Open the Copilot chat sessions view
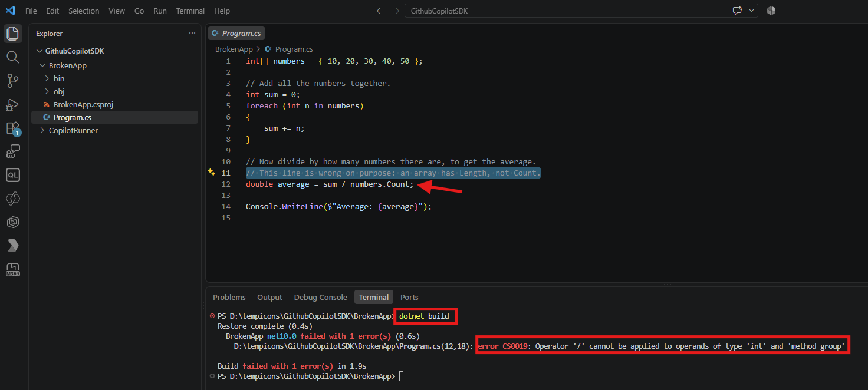The image size is (868, 390). 12,151
